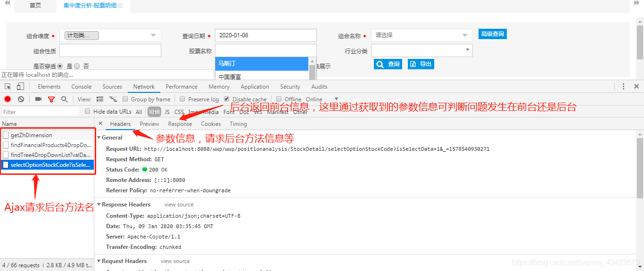Image resolution: width=644 pixels, height=271 pixels.
Task: Select the 否 radio button
Action: click(x=77, y=66)
